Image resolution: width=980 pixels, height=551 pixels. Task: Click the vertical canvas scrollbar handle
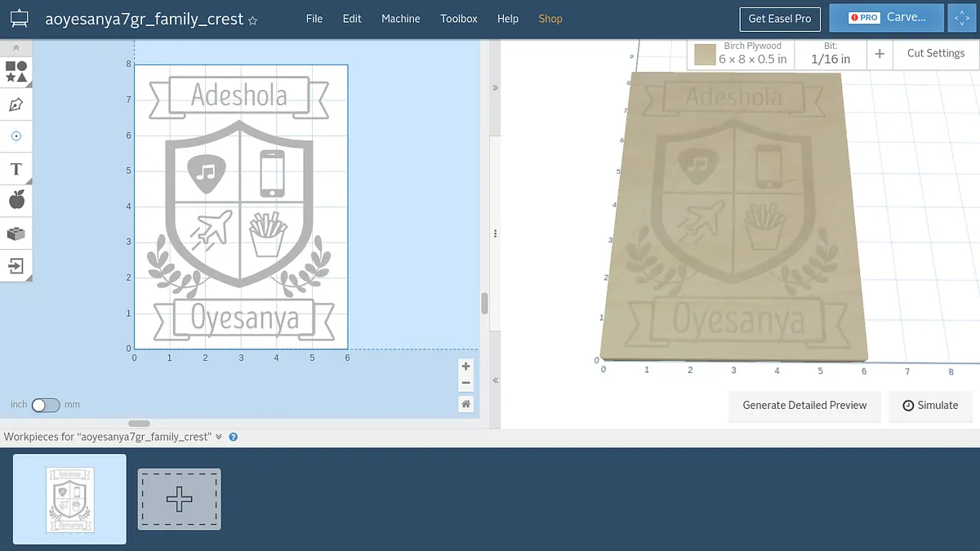(484, 303)
